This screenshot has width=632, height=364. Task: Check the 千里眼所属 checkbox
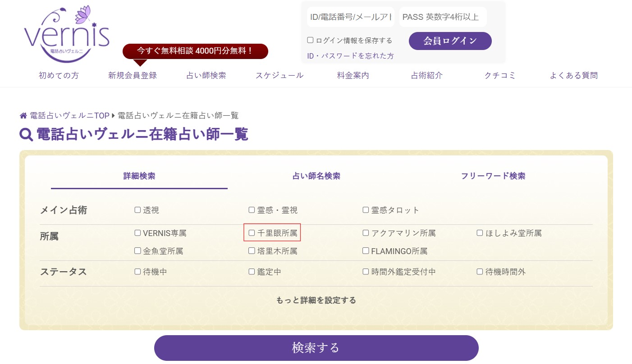pos(252,232)
